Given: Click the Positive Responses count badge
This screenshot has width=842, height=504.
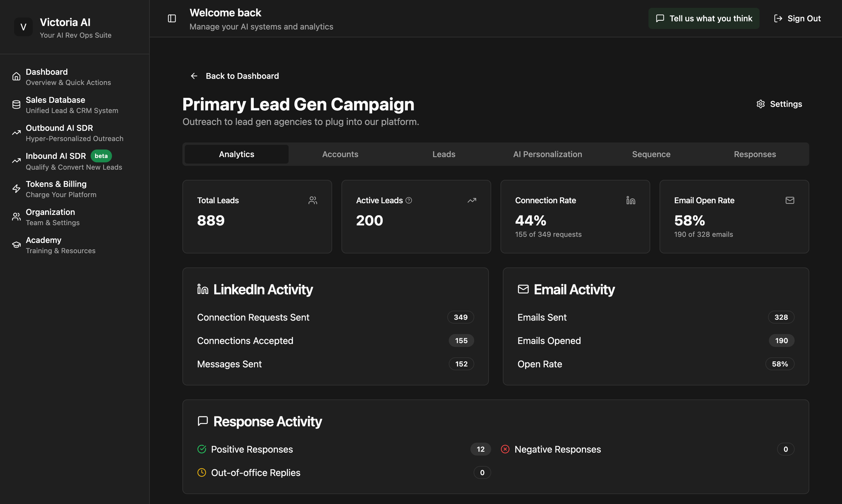Looking at the screenshot, I should pos(480,449).
